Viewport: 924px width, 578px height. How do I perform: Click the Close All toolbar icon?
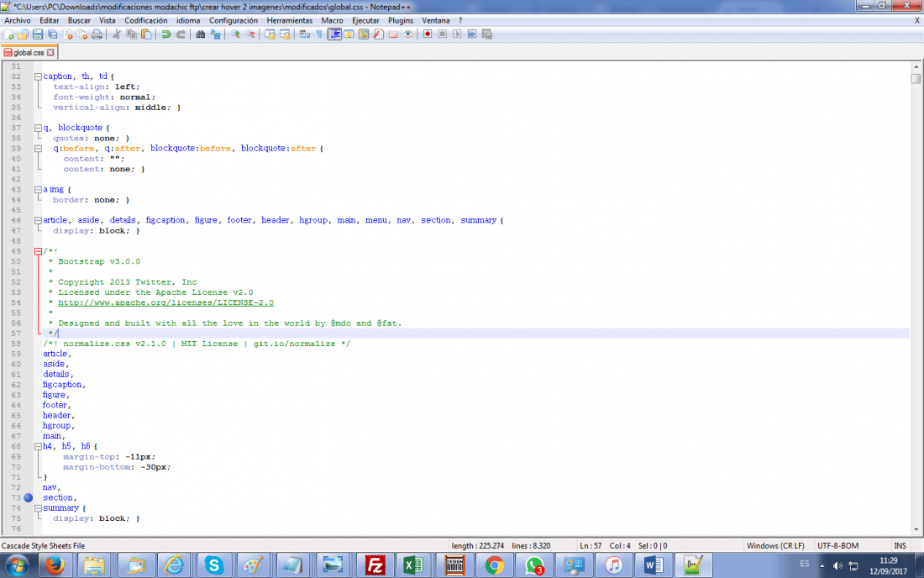click(82, 34)
